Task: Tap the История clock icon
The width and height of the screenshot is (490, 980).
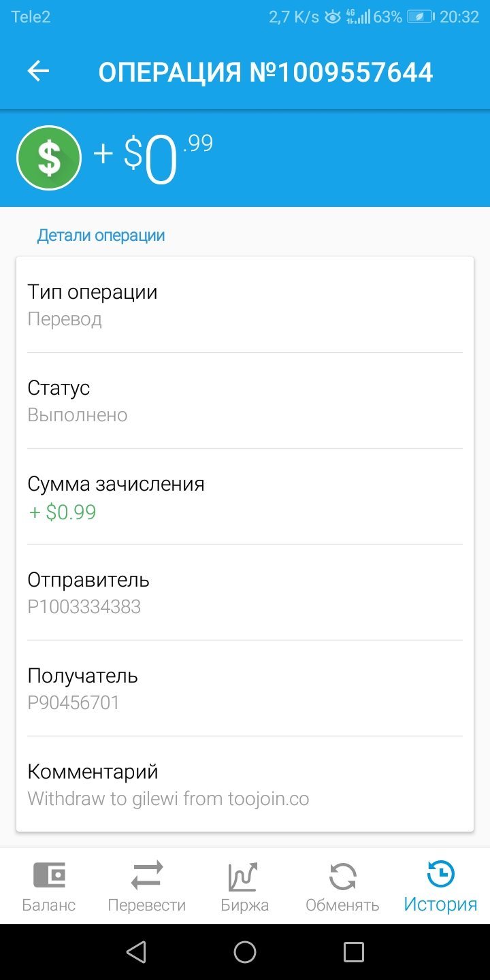Action: click(x=441, y=875)
